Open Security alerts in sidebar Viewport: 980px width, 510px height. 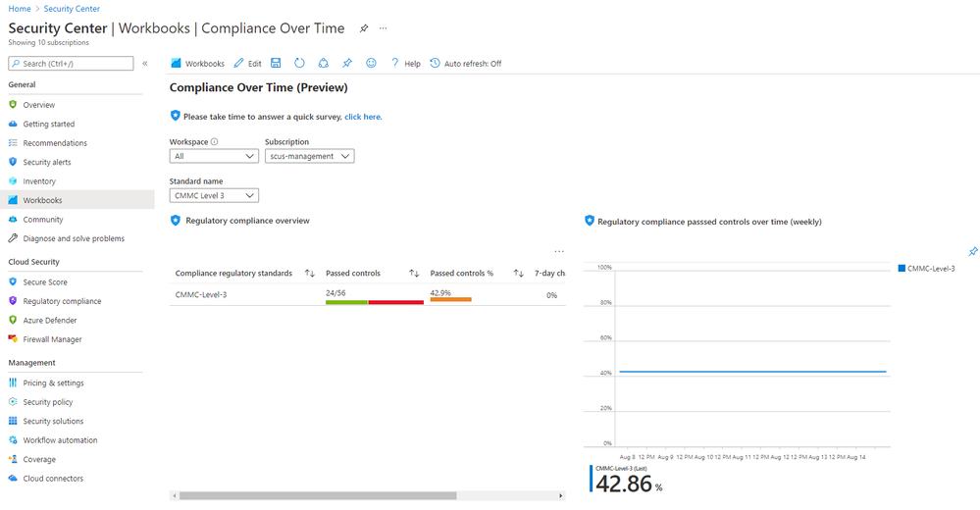(x=47, y=162)
